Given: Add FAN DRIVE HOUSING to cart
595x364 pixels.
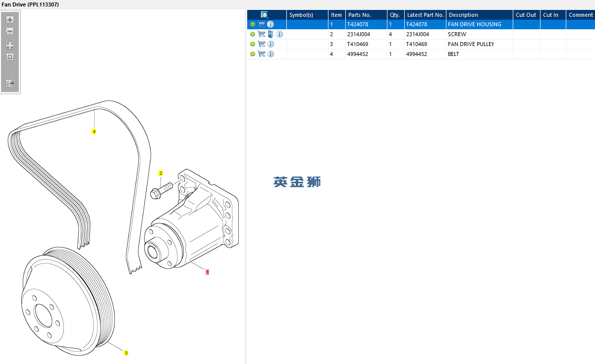Looking at the screenshot, I should tap(262, 24).
